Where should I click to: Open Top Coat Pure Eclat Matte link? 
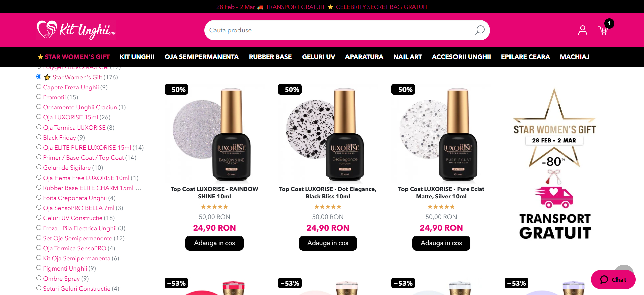click(441, 193)
